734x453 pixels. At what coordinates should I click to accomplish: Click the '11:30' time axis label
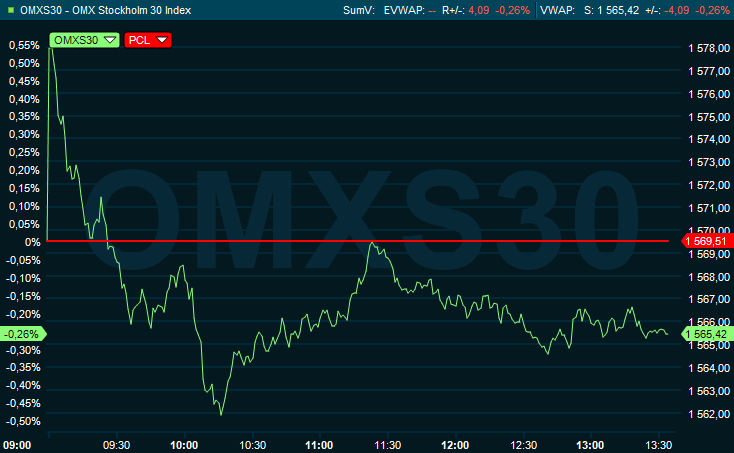(388, 445)
